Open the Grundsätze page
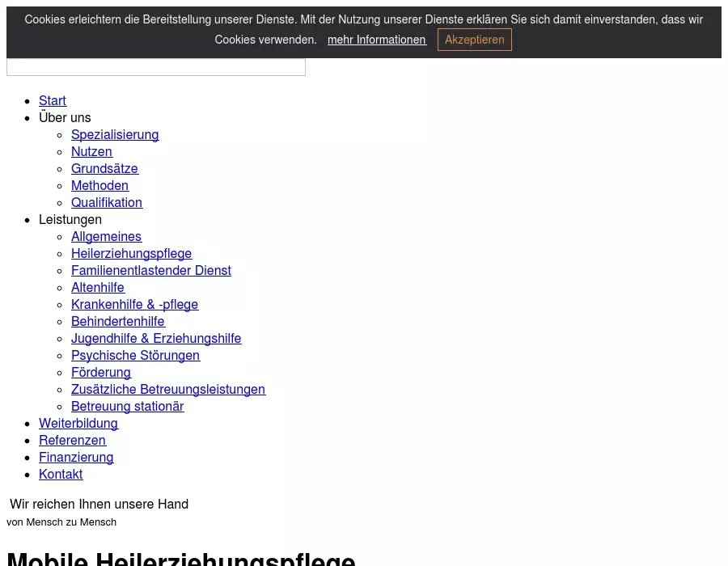The height and width of the screenshot is (566, 728). pos(104,168)
